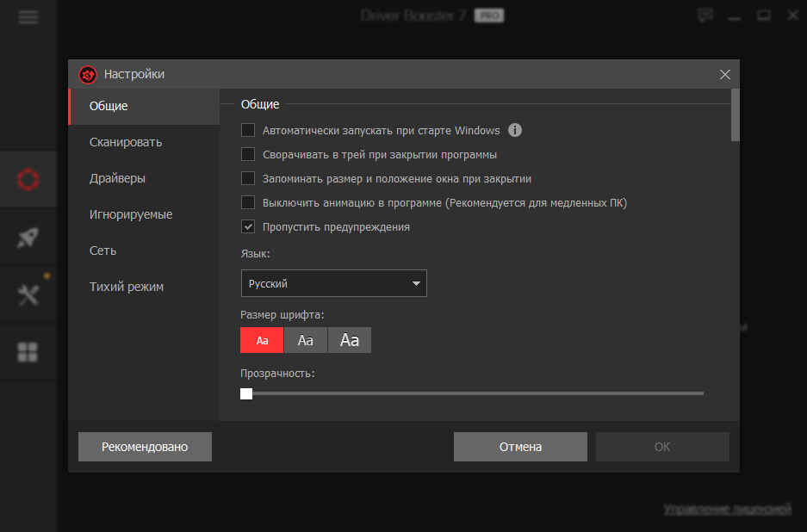Click the Отмена button
This screenshot has height=532, width=807.
click(x=520, y=447)
